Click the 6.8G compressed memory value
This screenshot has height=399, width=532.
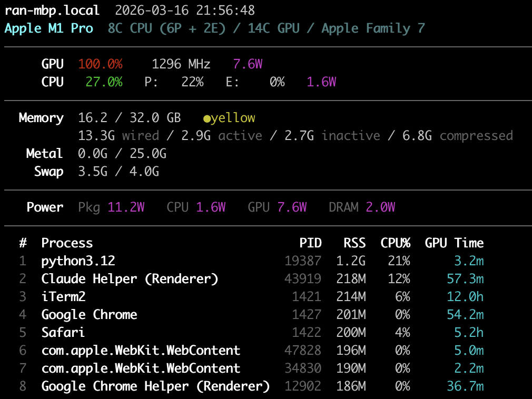point(417,136)
